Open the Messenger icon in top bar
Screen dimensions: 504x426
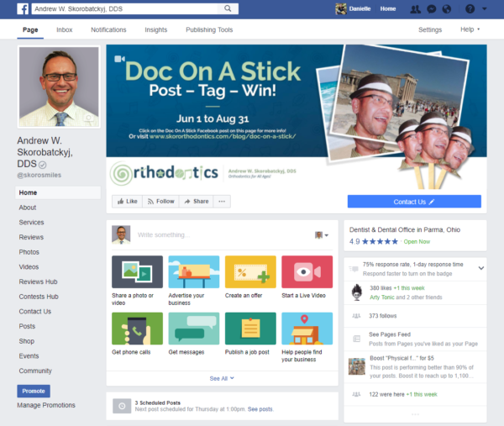click(432, 9)
